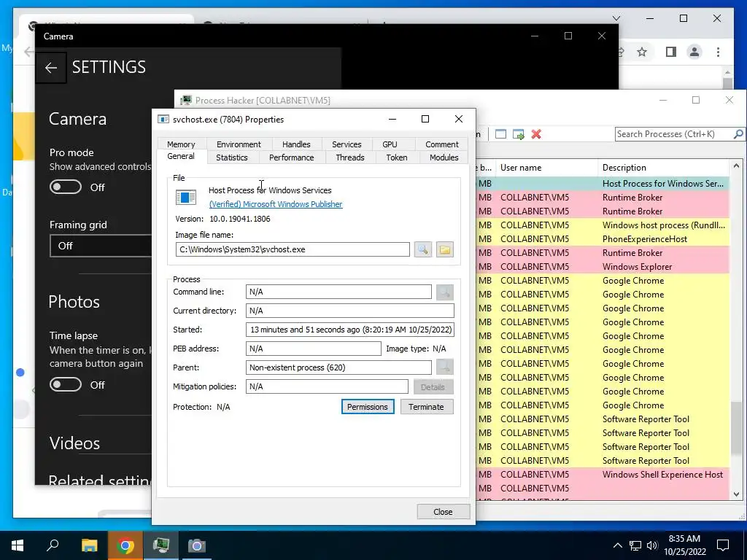Switch to Chrome in taskbar

pos(125,545)
